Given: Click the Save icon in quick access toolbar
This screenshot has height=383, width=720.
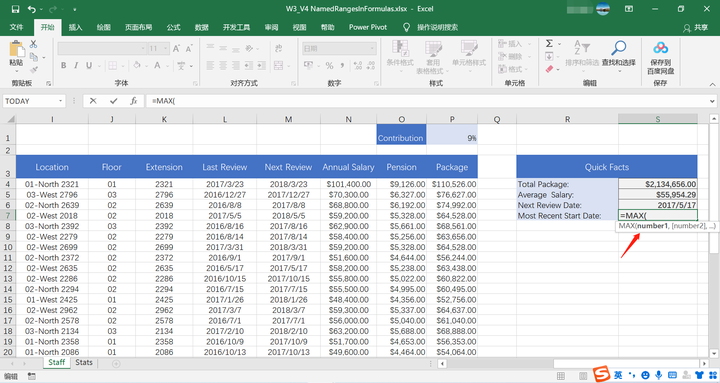Looking at the screenshot, I should (x=15, y=9).
